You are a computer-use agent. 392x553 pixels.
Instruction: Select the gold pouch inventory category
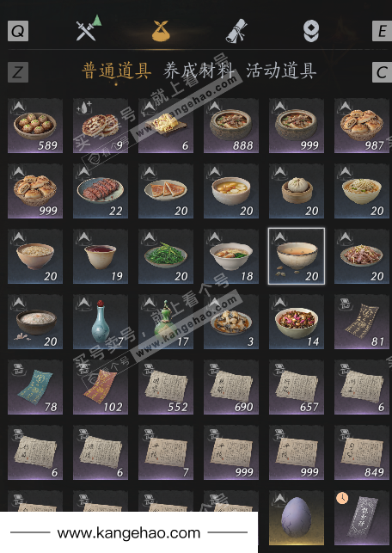pyautogui.click(x=161, y=31)
